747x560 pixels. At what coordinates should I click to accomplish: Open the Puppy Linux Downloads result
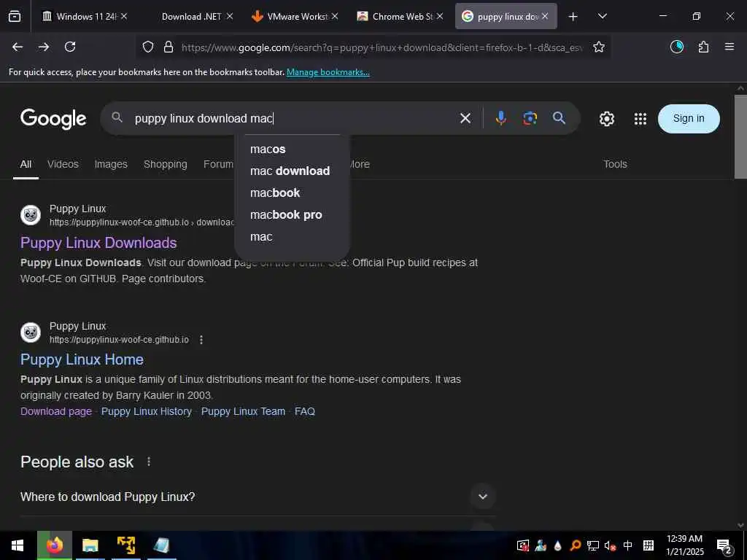pyautogui.click(x=98, y=243)
